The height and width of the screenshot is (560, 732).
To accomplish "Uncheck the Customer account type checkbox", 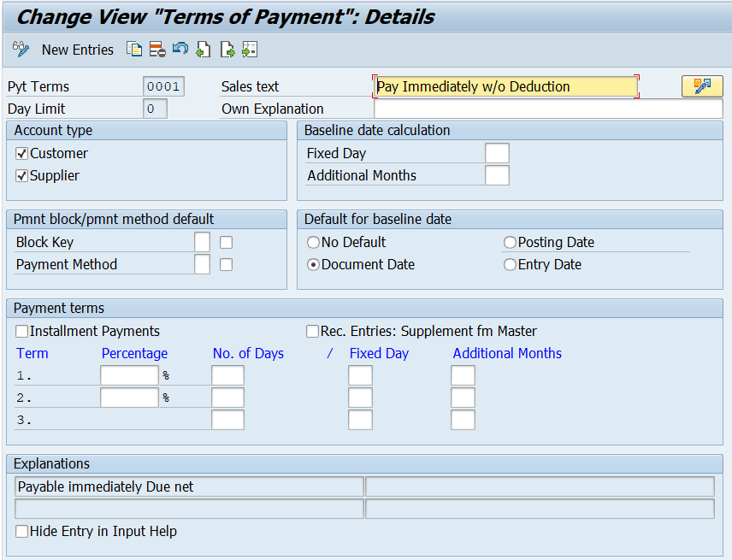I will [21, 153].
